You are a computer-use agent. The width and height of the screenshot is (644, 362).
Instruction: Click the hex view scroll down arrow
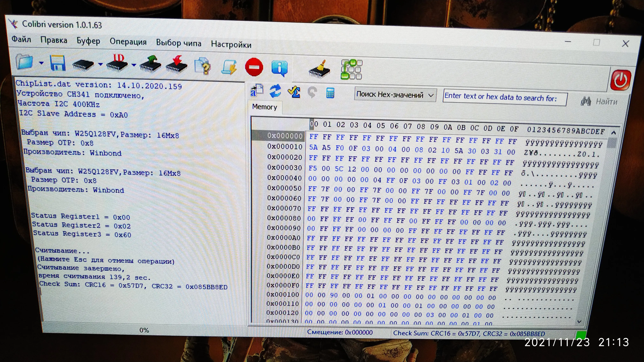tap(579, 321)
